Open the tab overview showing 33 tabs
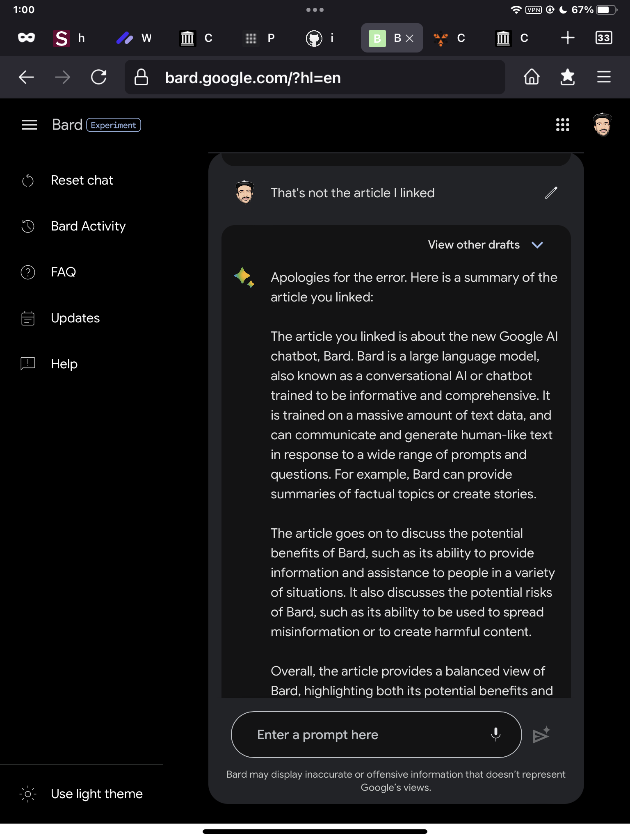The width and height of the screenshot is (630, 840). point(603,38)
